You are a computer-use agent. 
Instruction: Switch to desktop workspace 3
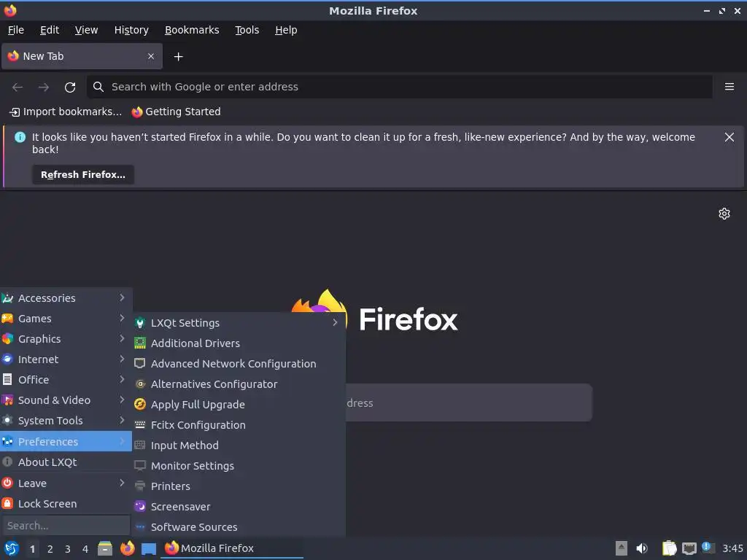pos(68,549)
